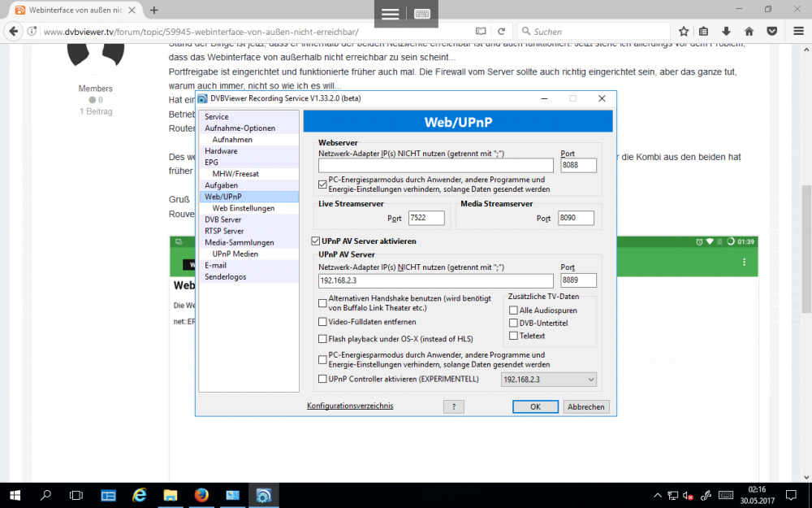Click the Pocket icon in the toolbar
The height and width of the screenshot is (508, 812).
pyautogui.click(x=772, y=32)
